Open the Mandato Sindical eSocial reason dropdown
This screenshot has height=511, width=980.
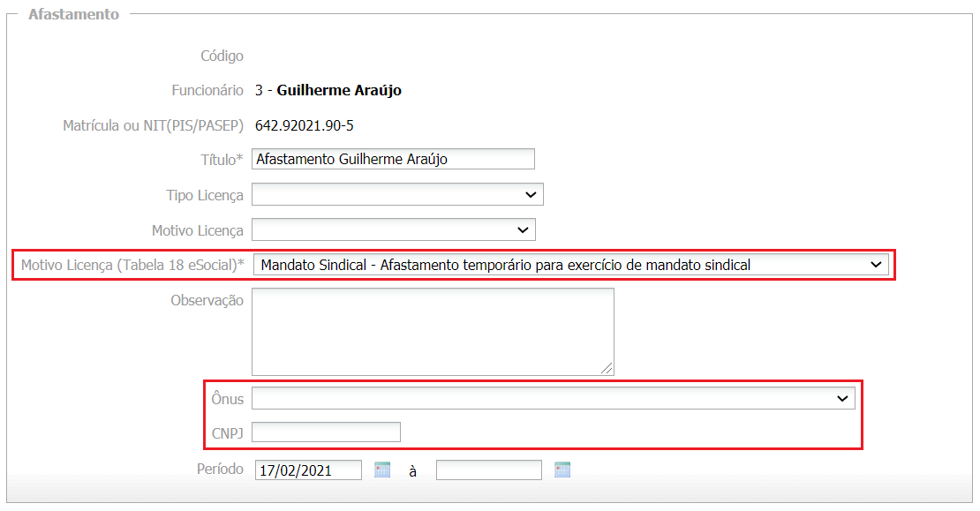[570, 264]
